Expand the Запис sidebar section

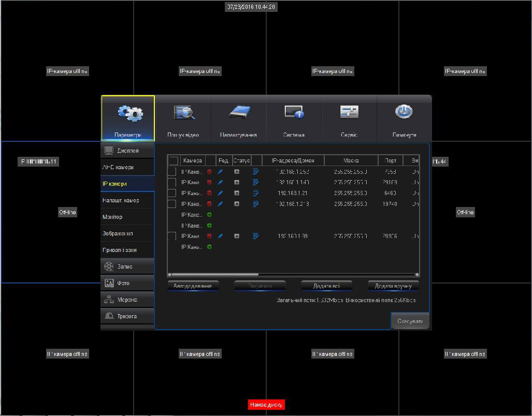pyautogui.click(x=127, y=266)
